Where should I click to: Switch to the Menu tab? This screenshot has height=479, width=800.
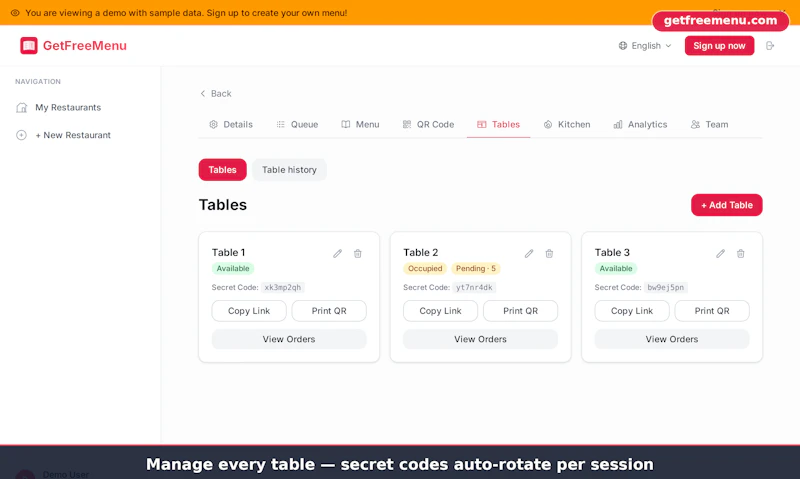360,124
